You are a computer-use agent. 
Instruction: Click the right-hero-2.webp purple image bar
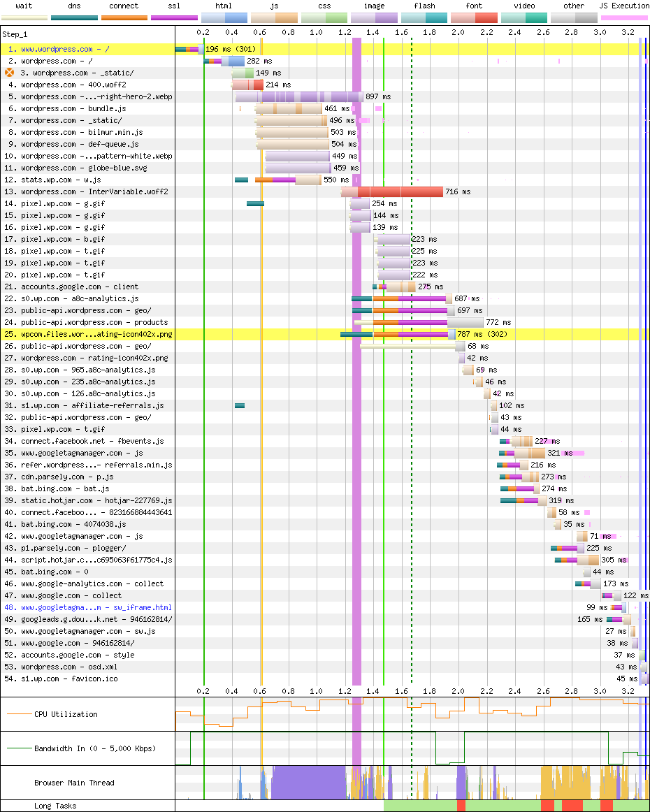301,96
